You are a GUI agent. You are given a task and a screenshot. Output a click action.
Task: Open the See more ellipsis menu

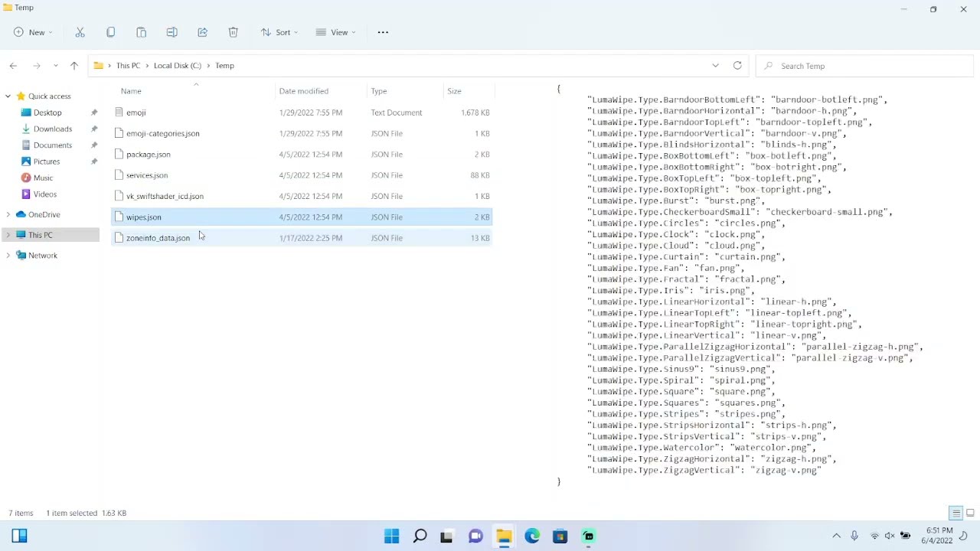pos(383,32)
